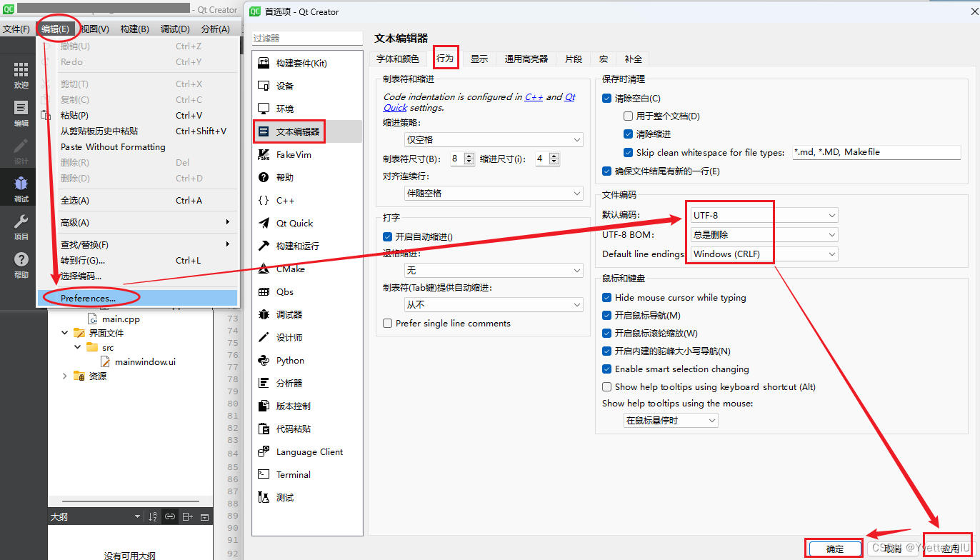The image size is (980, 560).
Task: Open 对齐连续行 dropdown showing 伴随空格
Action: pyautogui.click(x=494, y=193)
